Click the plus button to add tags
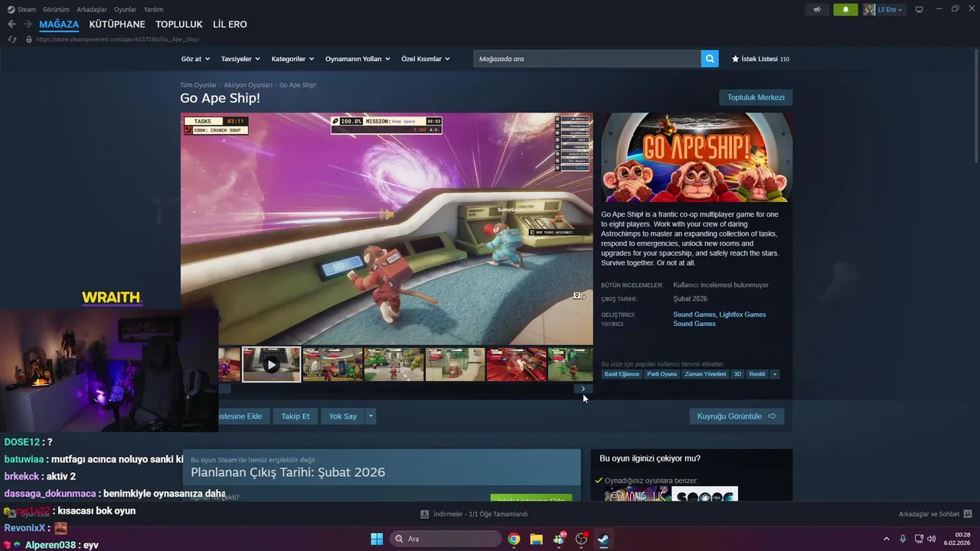 [775, 374]
